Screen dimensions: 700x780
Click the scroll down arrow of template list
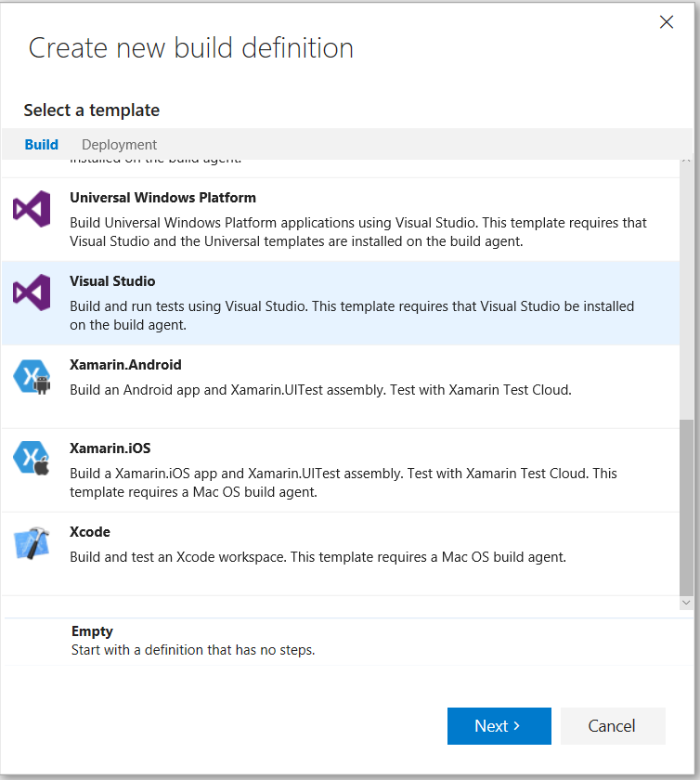[686, 603]
